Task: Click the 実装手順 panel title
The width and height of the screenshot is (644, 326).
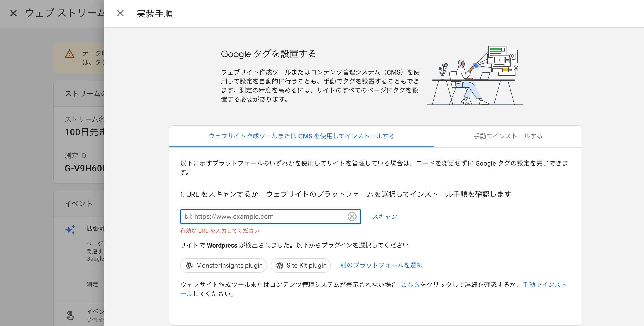Action: 155,14
